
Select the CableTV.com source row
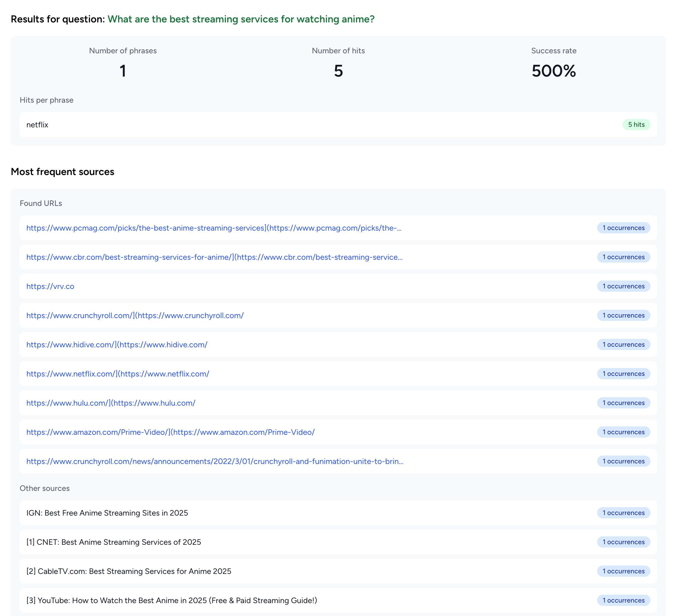tap(129, 571)
